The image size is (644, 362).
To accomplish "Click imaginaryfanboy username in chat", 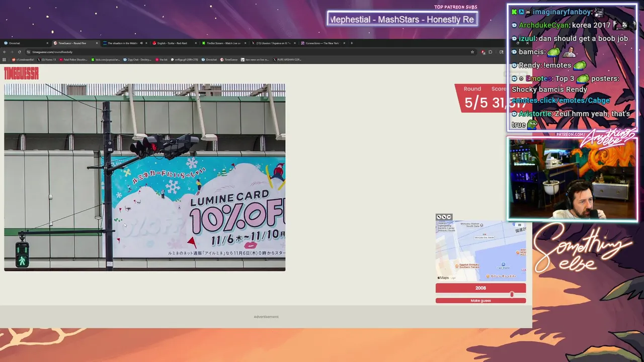I will (x=562, y=12).
